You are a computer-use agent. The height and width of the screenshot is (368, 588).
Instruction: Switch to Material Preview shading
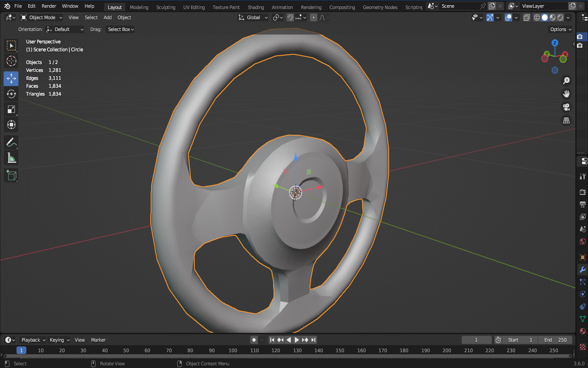coord(552,18)
